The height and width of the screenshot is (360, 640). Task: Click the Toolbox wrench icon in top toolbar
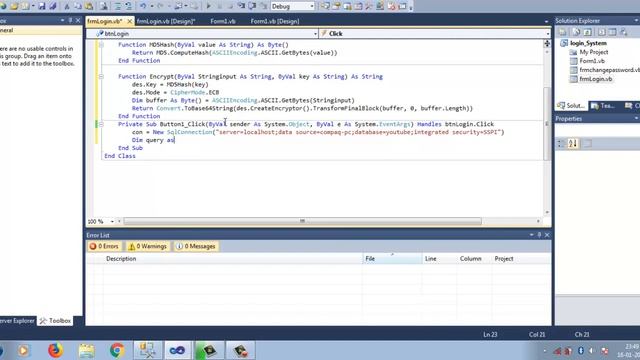[369, 6]
